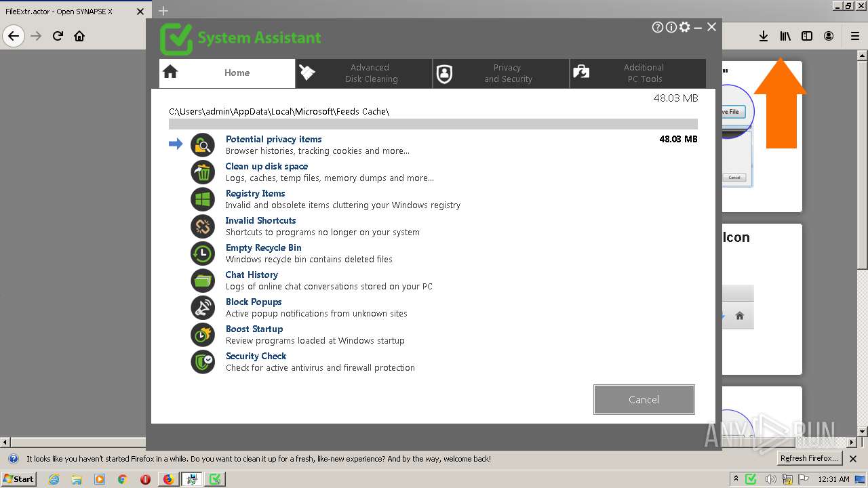The height and width of the screenshot is (488, 868).
Task: Click the scan progress bar
Action: (433, 124)
